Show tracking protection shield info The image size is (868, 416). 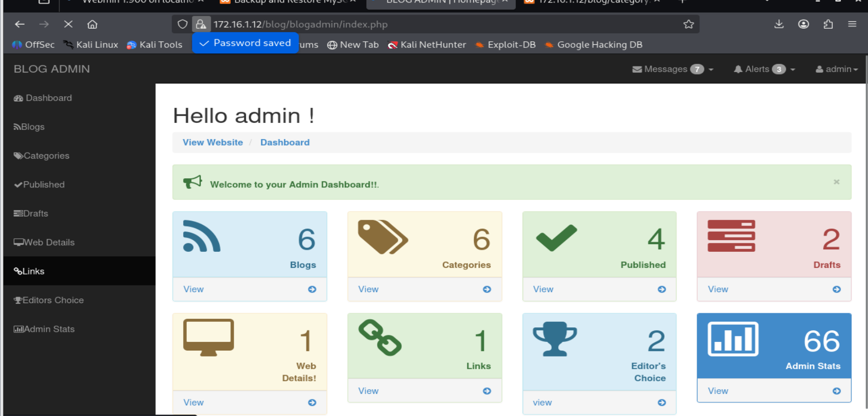[182, 24]
